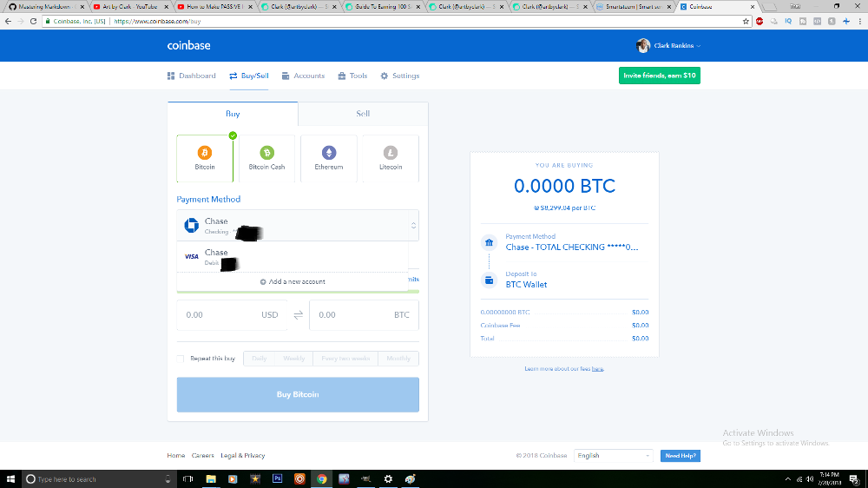Toggle the Repeat this buy checkbox
This screenshot has width=868, height=488.
(x=181, y=359)
